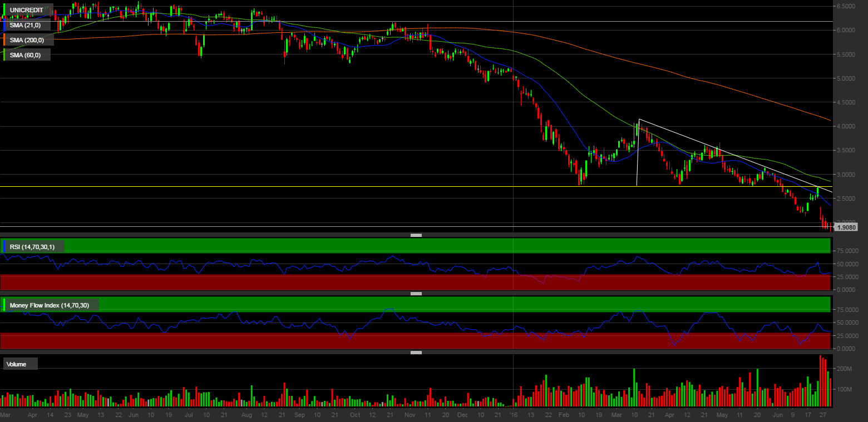Viewport: 868px width, 422px height.
Task: Grab the splitter handle above the RSI panel
Action: tap(416, 236)
